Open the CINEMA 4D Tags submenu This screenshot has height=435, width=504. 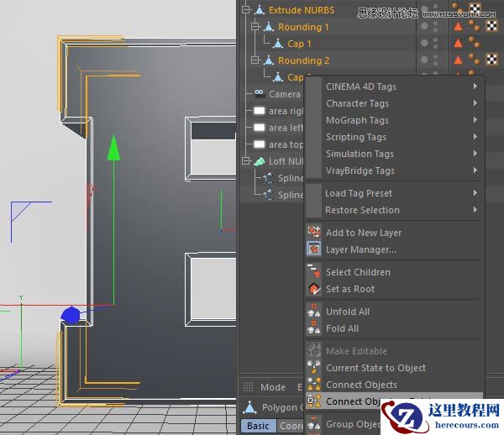[394, 86]
